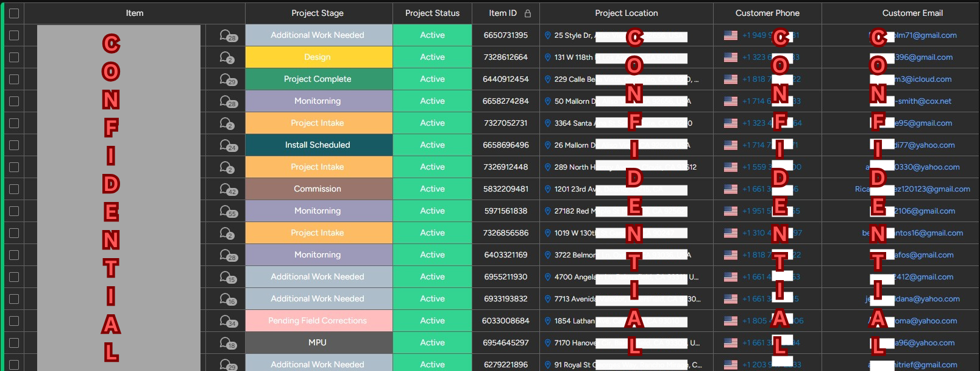
Task: Change stage for item 6650731395
Action: point(319,35)
